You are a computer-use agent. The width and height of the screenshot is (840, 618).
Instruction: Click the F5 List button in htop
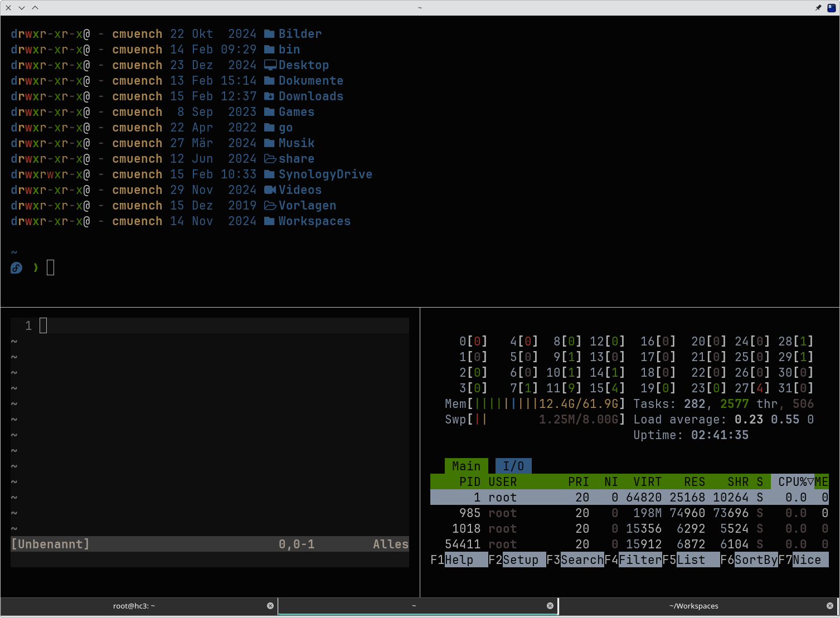691,559
